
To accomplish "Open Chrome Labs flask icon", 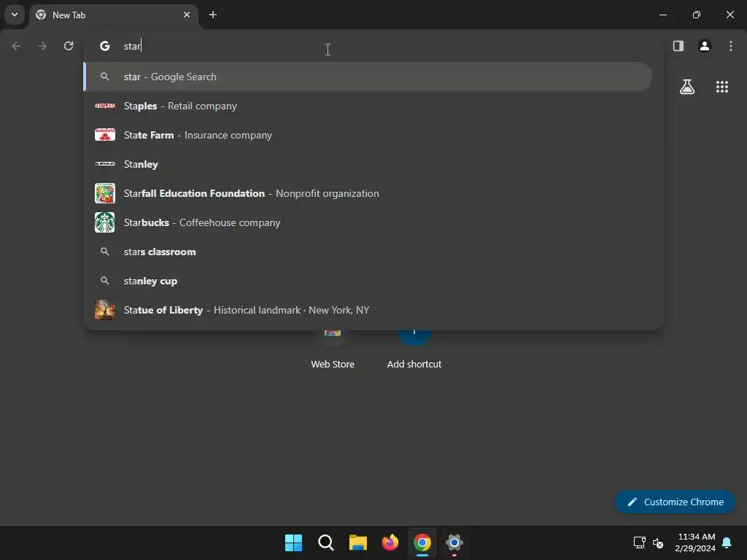I will point(687,87).
